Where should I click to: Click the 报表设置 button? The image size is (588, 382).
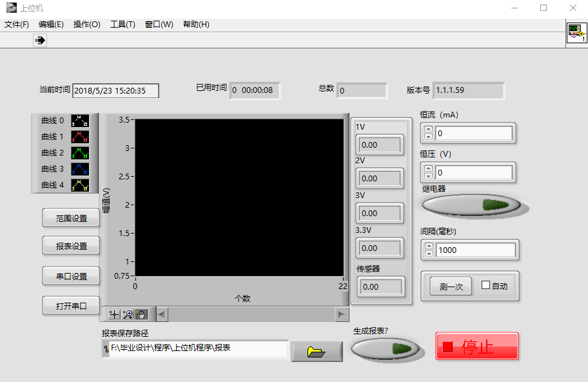pyautogui.click(x=71, y=246)
